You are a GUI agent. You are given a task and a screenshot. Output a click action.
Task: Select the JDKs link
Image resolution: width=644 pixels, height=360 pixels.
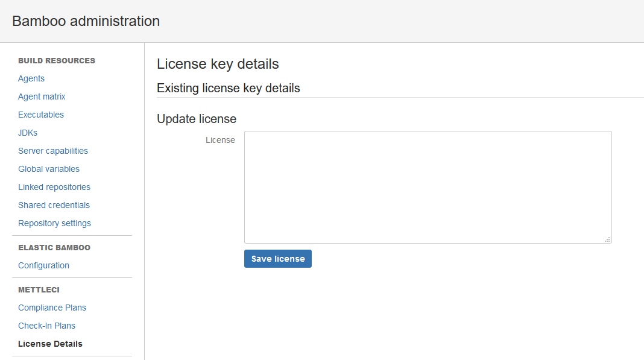click(x=28, y=133)
